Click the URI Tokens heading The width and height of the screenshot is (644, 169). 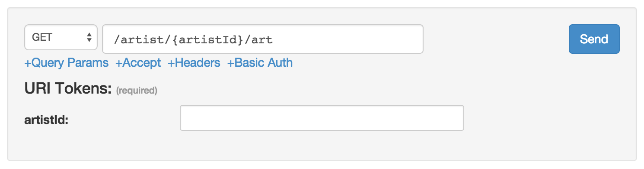pyautogui.click(x=68, y=89)
